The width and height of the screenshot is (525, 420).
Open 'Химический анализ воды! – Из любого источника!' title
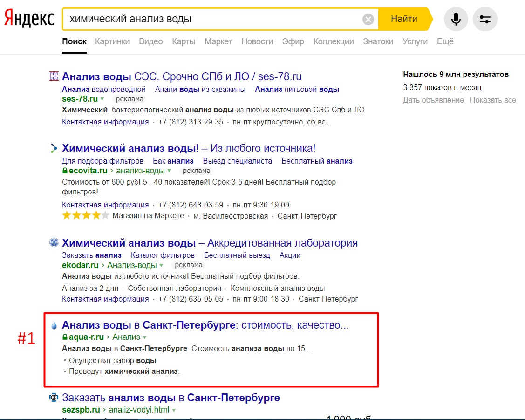point(189,148)
